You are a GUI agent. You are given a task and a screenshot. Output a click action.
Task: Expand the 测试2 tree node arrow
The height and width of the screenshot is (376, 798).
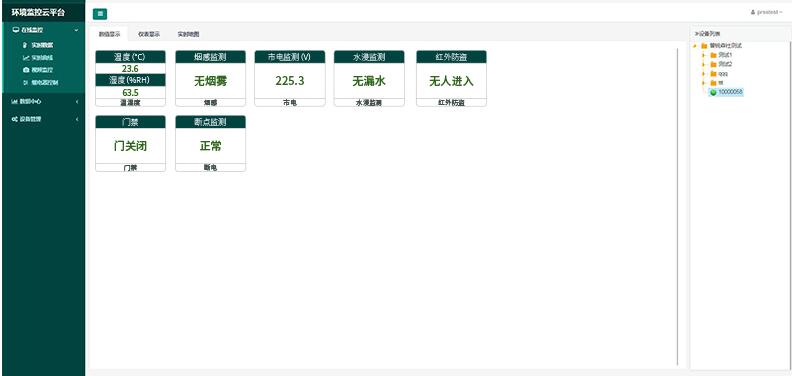(703, 64)
